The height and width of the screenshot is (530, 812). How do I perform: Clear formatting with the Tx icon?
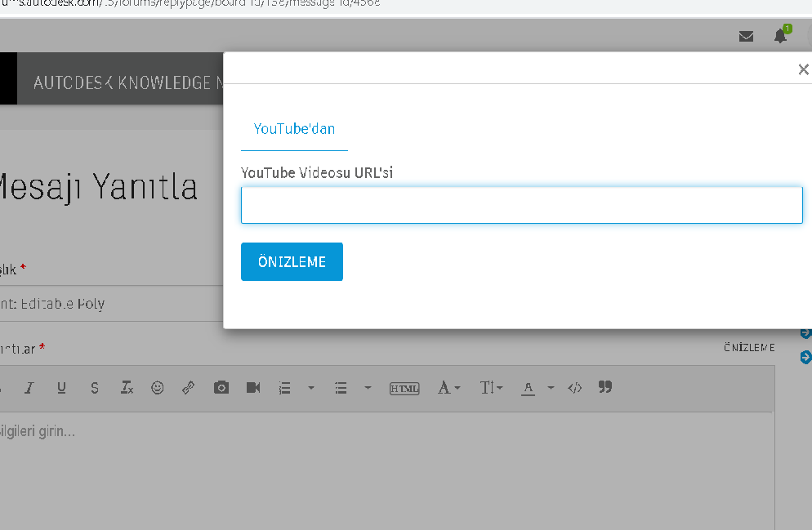[x=127, y=387]
